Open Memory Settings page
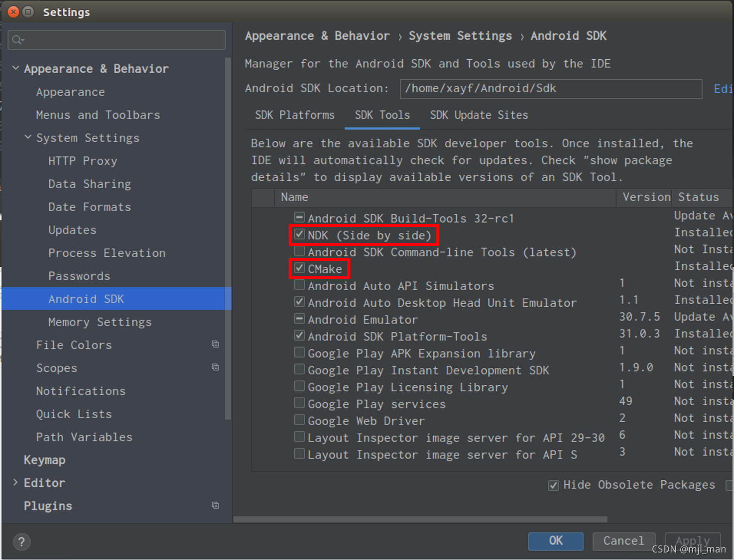Viewport: 734px width, 560px height. pos(100,322)
